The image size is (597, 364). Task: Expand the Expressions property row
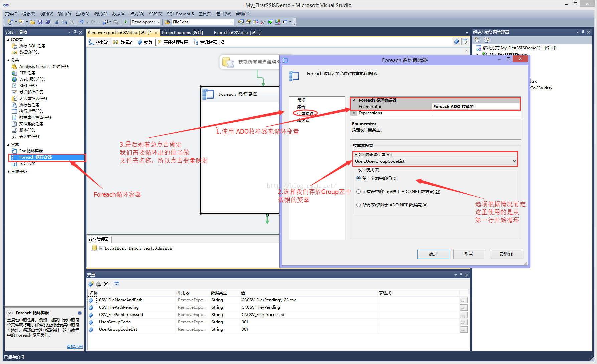point(354,113)
